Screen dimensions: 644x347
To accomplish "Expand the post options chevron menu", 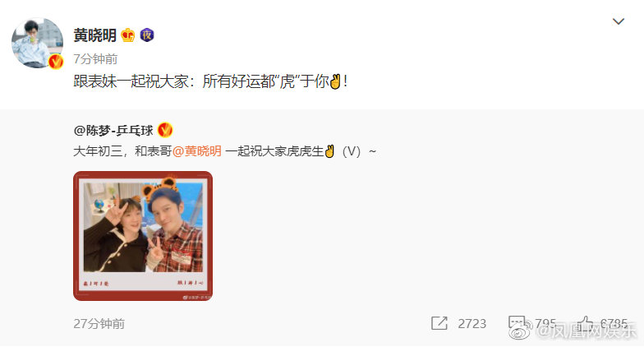I will 618,21.
